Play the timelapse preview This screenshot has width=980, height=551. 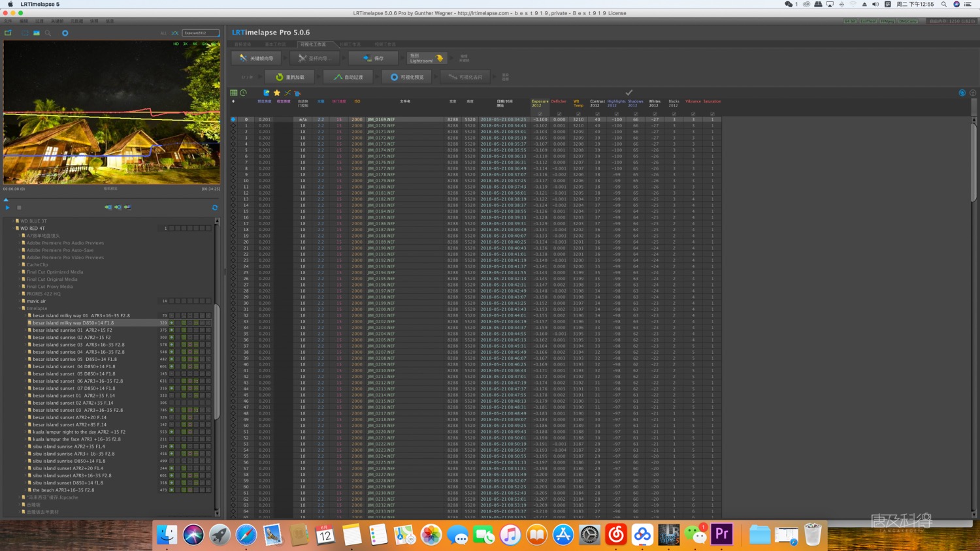8,208
